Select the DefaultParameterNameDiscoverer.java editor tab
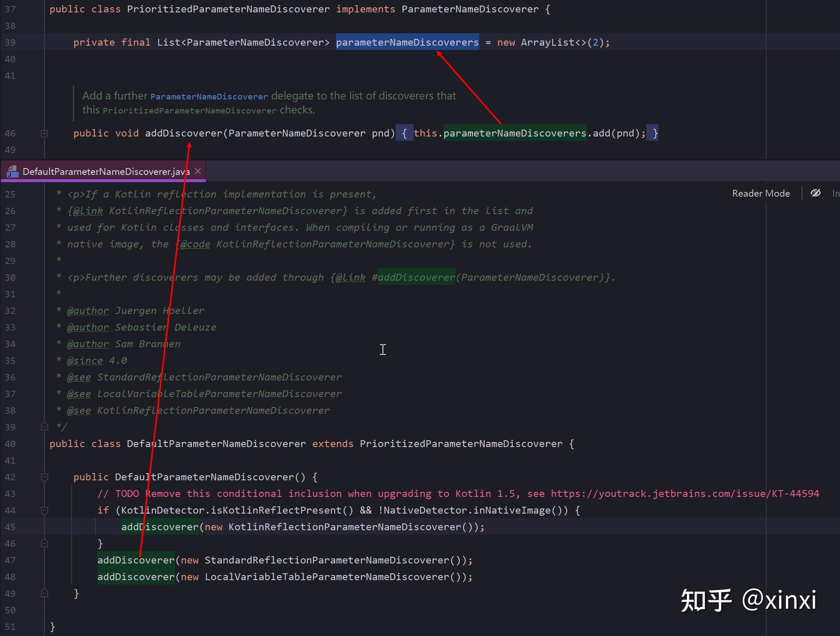840x636 pixels. pyautogui.click(x=106, y=171)
